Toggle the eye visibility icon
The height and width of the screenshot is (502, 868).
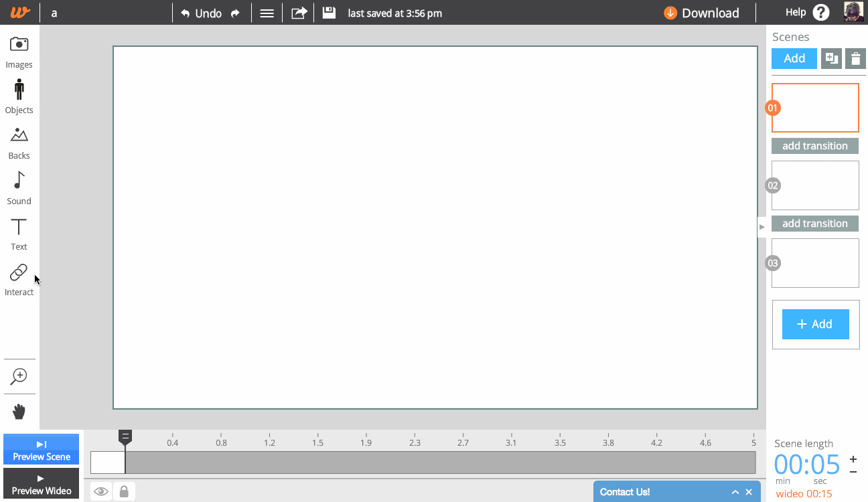click(x=101, y=492)
